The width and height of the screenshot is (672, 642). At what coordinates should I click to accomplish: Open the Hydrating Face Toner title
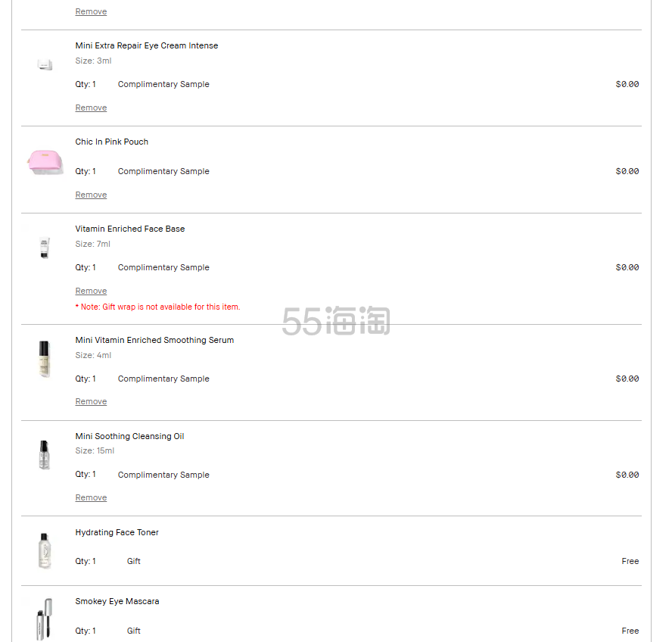[x=117, y=533]
